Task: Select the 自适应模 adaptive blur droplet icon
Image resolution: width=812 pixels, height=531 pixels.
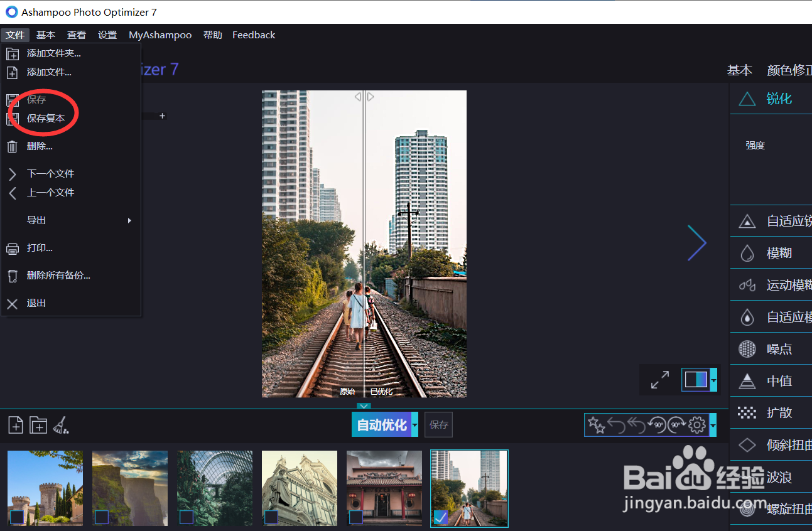Action: (x=747, y=317)
